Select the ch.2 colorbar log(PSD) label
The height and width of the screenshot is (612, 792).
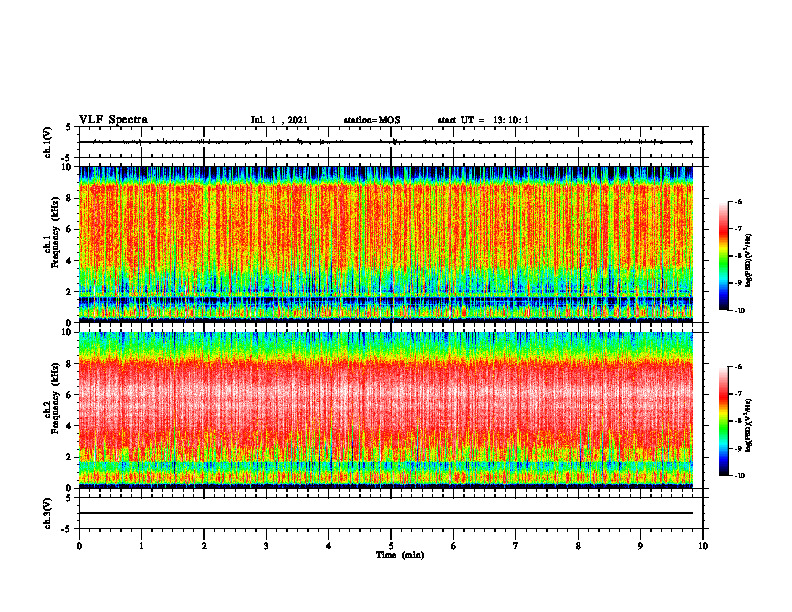(749, 425)
